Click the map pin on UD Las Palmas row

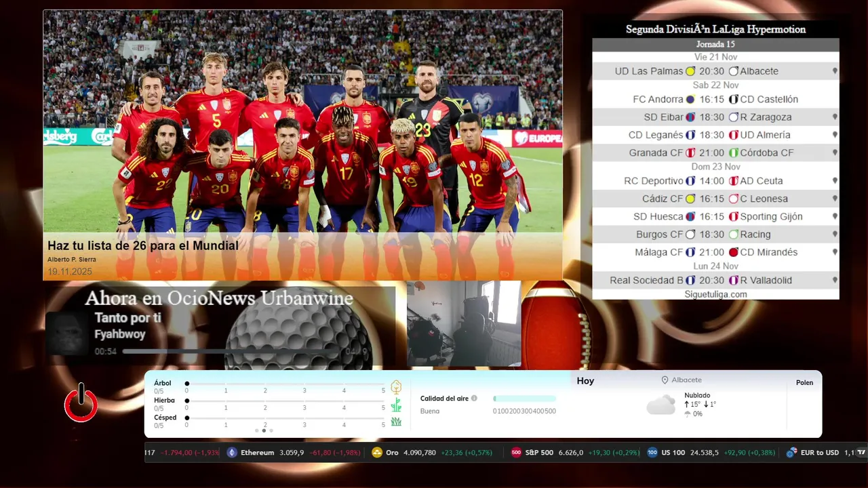coord(835,71)
